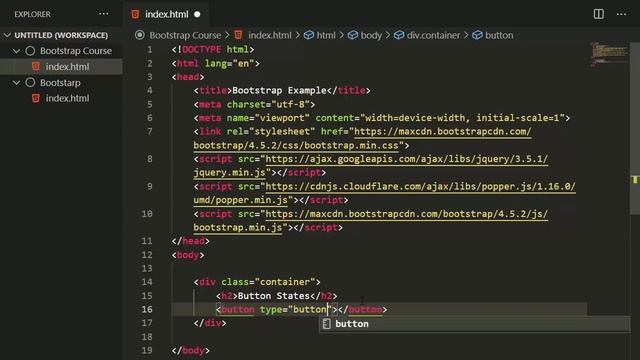The image size is (640, 360).
Task: Click the EXPLORER panel title
Action: 33,14
